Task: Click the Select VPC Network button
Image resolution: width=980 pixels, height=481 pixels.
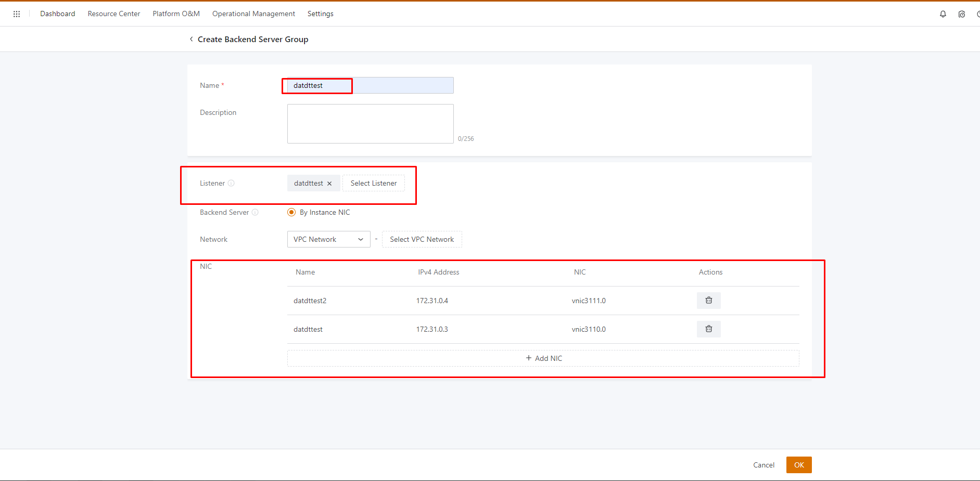Action: 422,239
